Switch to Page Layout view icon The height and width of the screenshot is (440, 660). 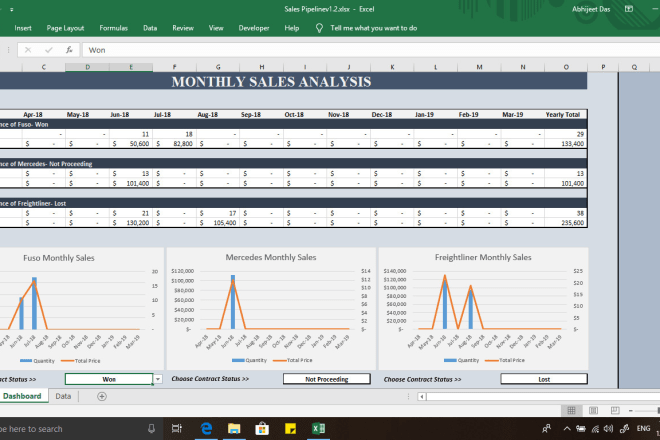click(593, 411)
